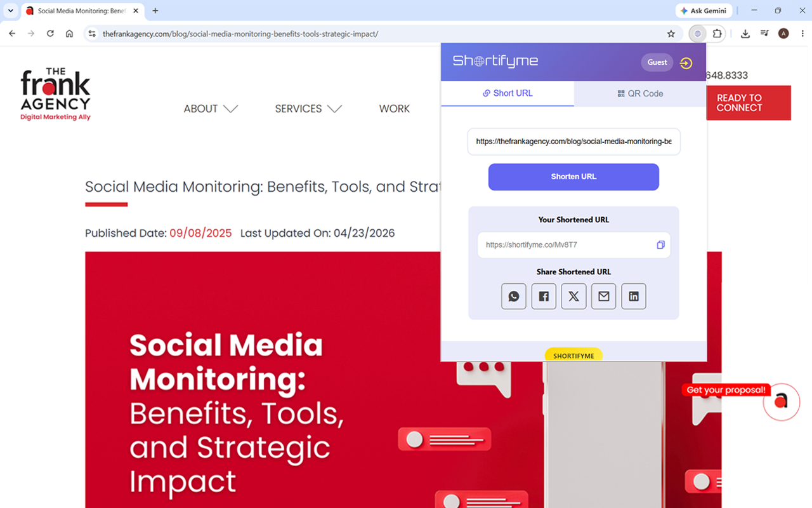Click the Shorten URL button
Image resolution: width=812 pixels, height=508 pixels.
[x=573, y=177]
